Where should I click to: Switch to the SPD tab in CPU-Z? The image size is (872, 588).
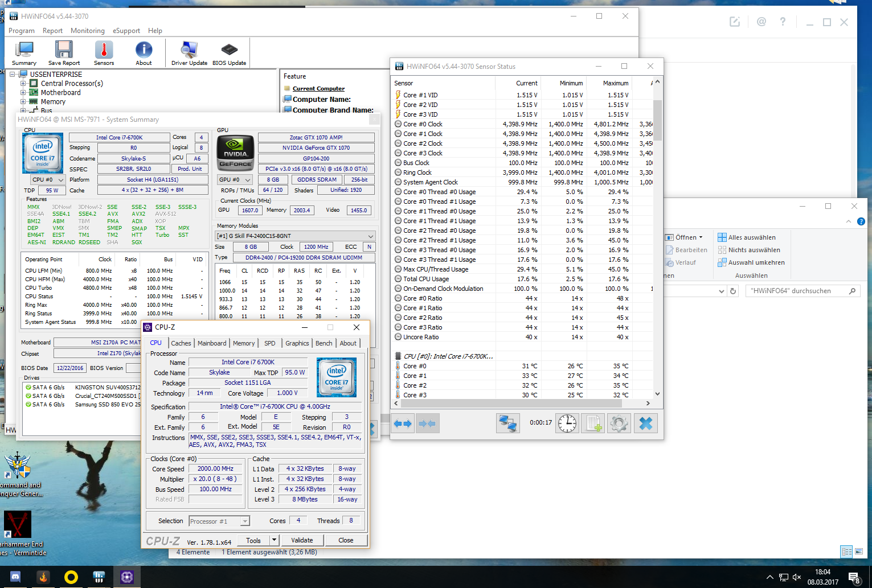pos(270,343)
